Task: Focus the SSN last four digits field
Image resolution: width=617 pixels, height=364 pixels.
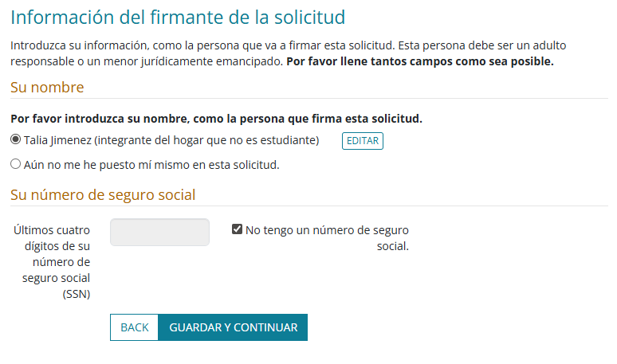Action: click(159, 233)
